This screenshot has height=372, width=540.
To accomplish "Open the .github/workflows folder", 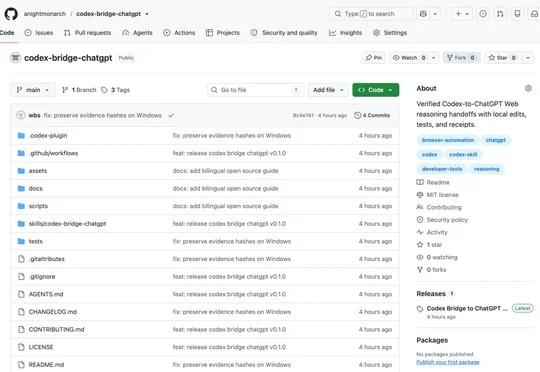I will click(x=53, y=153).
